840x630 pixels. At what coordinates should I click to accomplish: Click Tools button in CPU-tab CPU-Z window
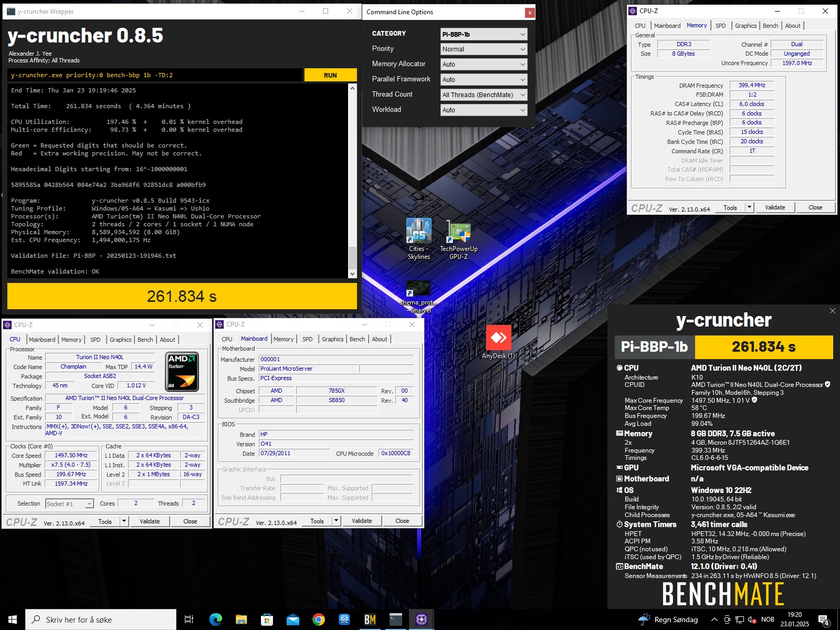105,521
